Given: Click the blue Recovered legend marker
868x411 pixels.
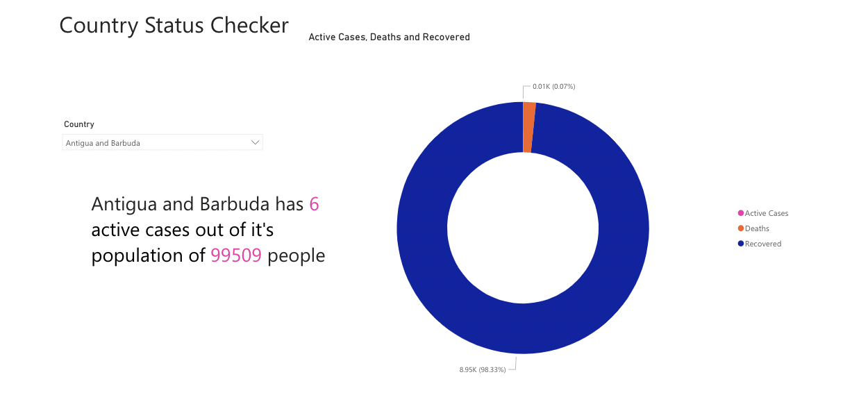Looking at the screenshot, I should (741, 244).
